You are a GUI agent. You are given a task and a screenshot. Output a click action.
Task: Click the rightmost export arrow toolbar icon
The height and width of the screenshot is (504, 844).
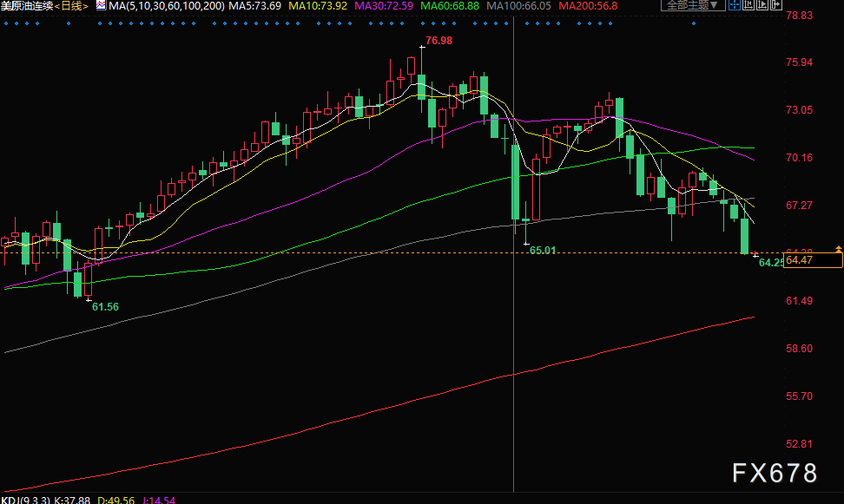[776, 5]
